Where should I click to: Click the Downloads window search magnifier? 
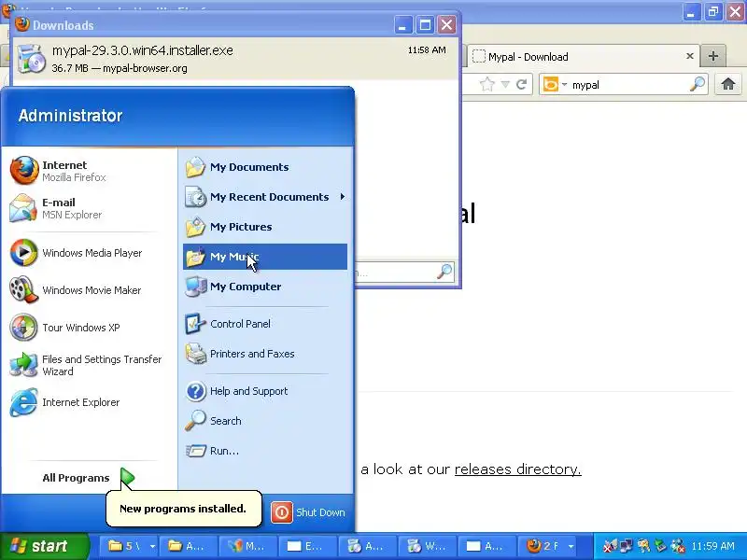tap(444, 272)
